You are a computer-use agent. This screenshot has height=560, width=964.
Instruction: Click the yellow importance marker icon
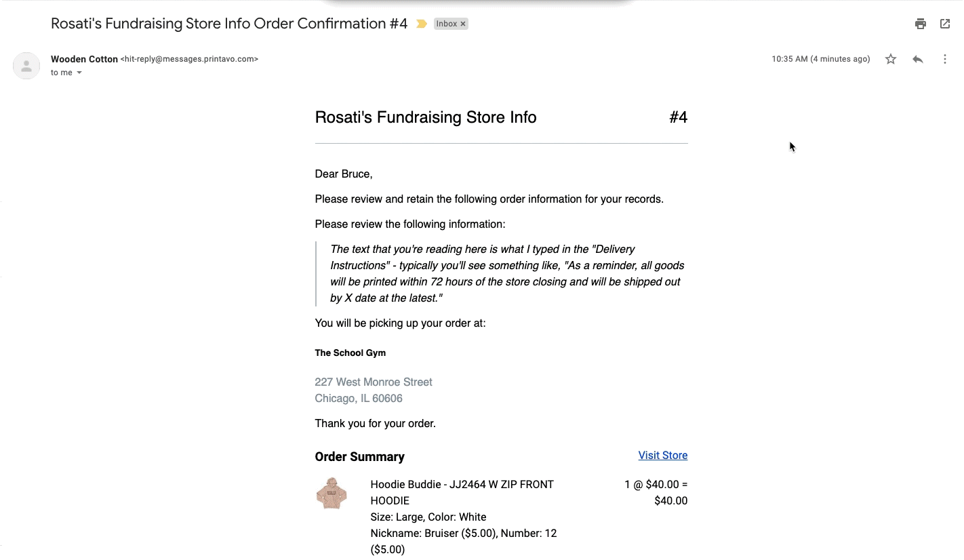coord(422,24)
